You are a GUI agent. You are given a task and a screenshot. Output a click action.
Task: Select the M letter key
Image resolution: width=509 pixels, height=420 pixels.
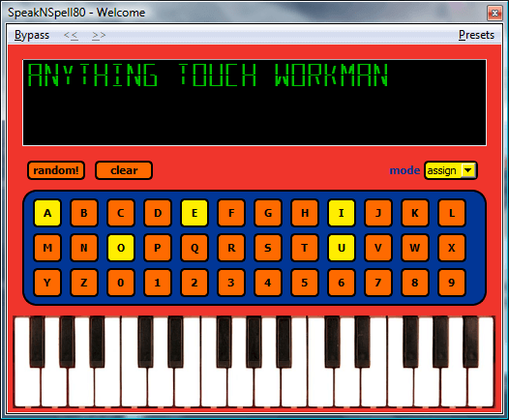(47, 248)
